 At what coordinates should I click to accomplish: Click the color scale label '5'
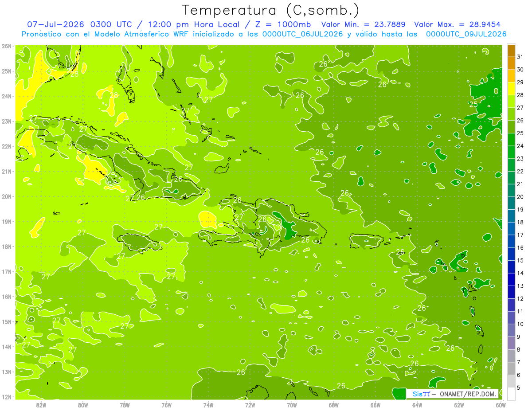coord(518,388)
